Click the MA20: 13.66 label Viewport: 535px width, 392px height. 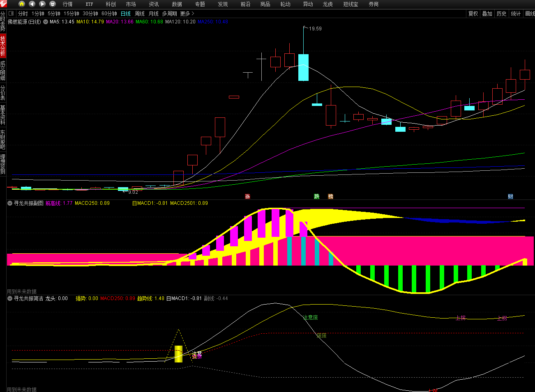[x=120, y=22]
